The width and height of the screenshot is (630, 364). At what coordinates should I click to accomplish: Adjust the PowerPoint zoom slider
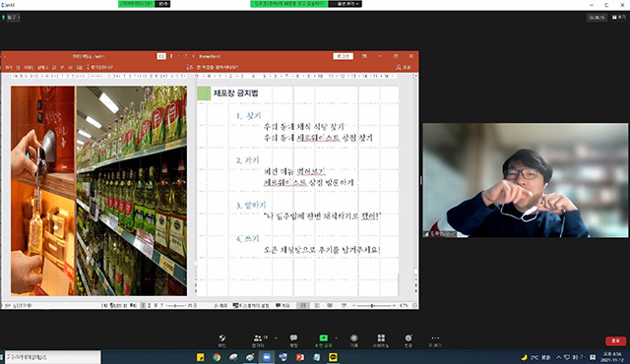tap(372, 305)
